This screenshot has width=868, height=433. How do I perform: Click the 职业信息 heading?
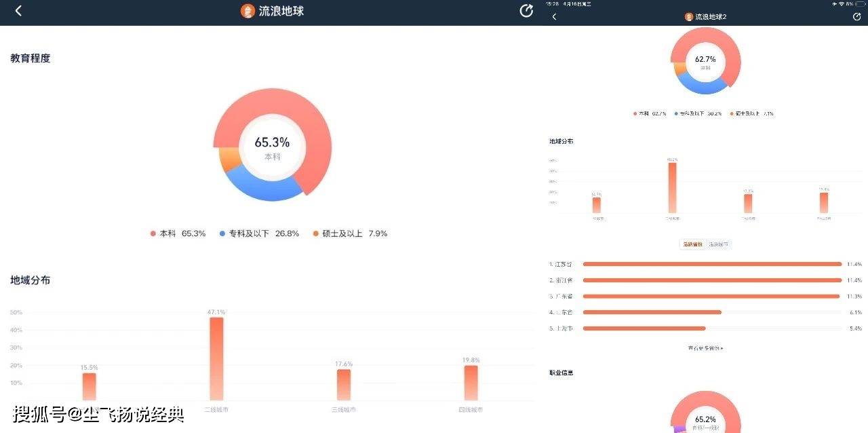(x=561, y=373)
